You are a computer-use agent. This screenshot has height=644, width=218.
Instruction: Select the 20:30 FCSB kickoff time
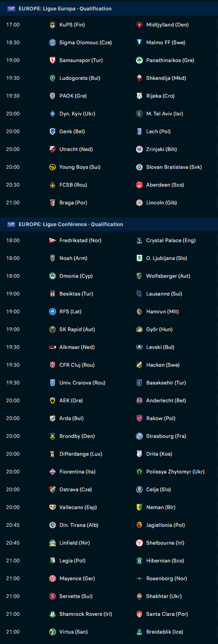point(13,185)
